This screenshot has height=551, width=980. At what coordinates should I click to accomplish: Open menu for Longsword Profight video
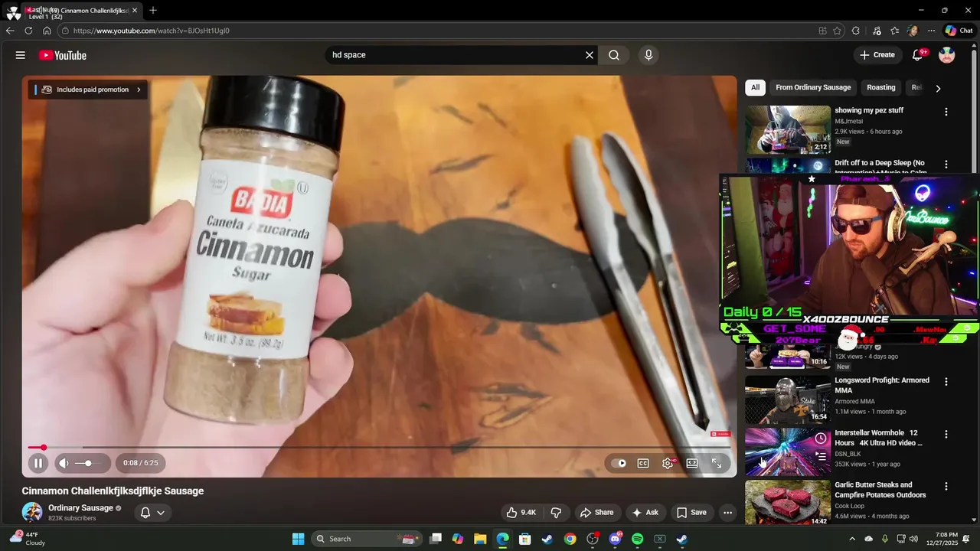[x=946, y=381]
